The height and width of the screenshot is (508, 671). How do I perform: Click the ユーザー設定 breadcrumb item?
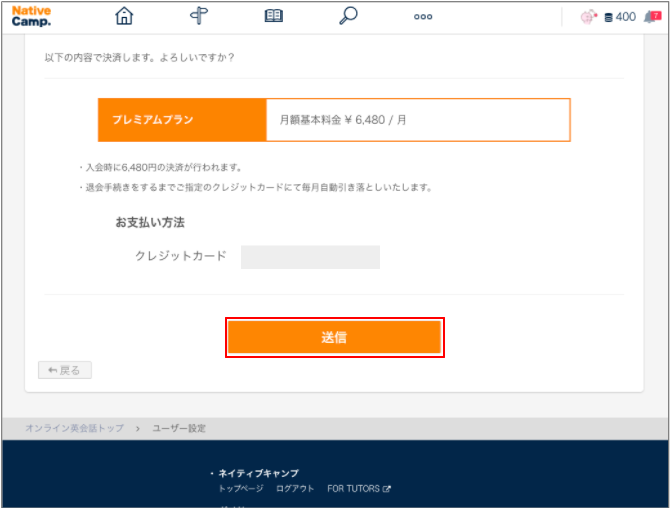pos(179,428)
